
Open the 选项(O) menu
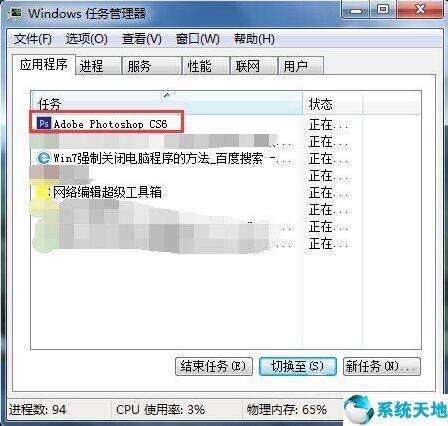pos(86,39)
